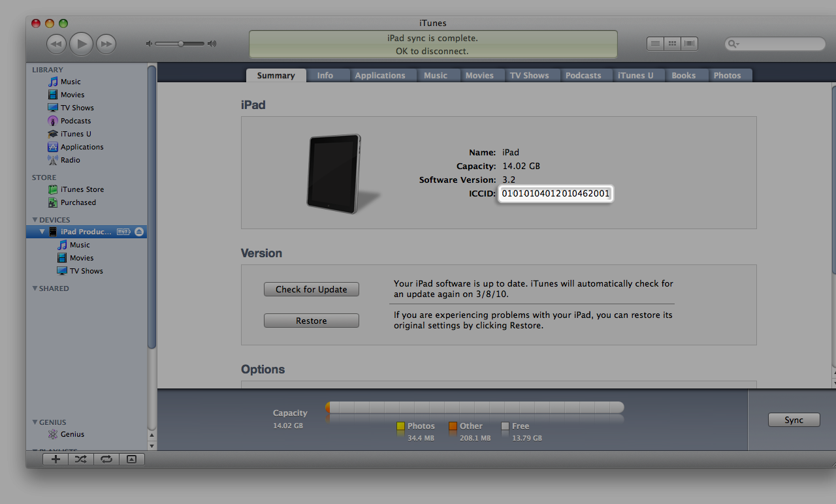Click the Capacity 14.02 GB value
836x504 pixels.
point(521,166)
